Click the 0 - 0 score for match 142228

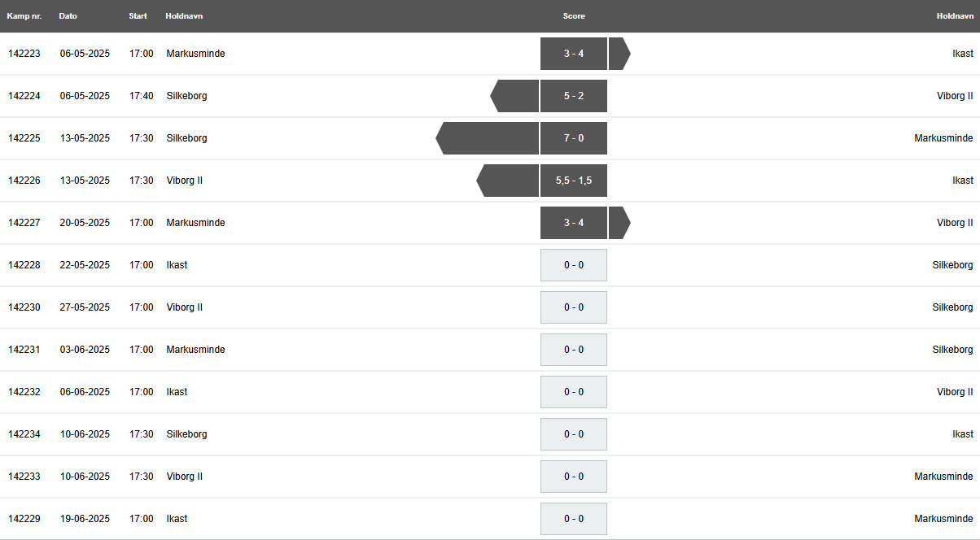[574, 265]
